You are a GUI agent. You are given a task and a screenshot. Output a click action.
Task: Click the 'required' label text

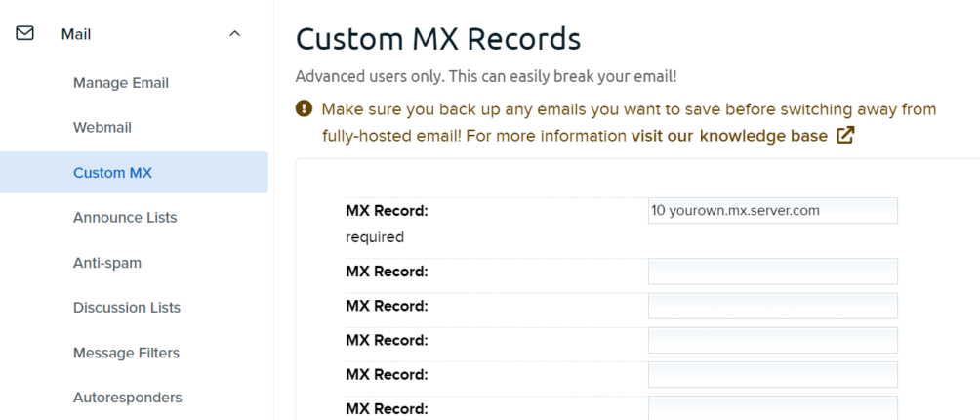[x=375, y=237]
